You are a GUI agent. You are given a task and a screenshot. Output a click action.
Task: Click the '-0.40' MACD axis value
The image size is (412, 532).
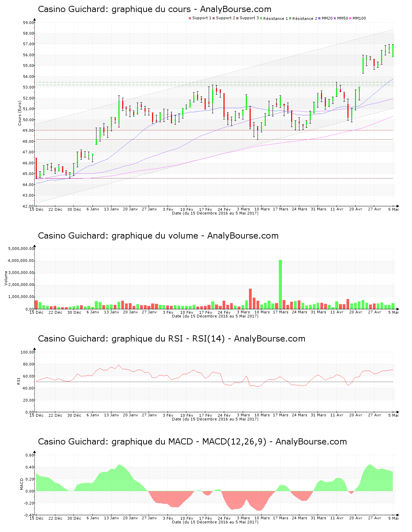pyautogui.click(x=29, y=515)
